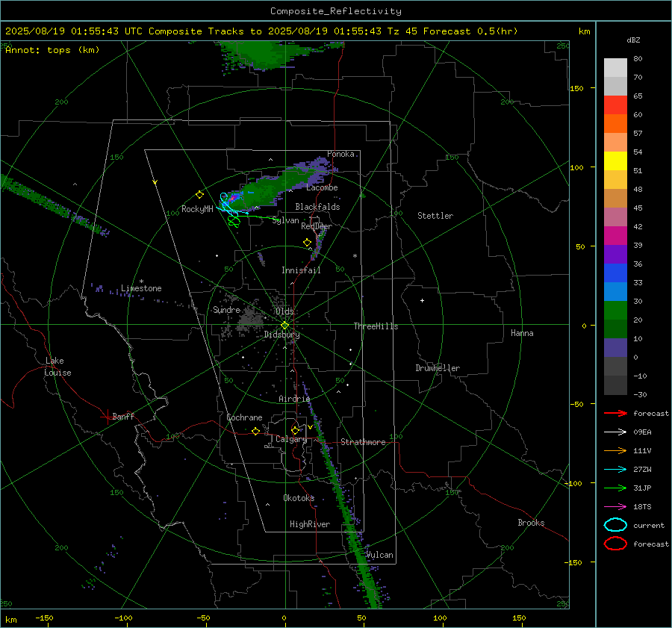This screenshot has width=672, height=628.
Task: Pick the purple 36-39 dBZ swatch
Action: pos(615,255)
